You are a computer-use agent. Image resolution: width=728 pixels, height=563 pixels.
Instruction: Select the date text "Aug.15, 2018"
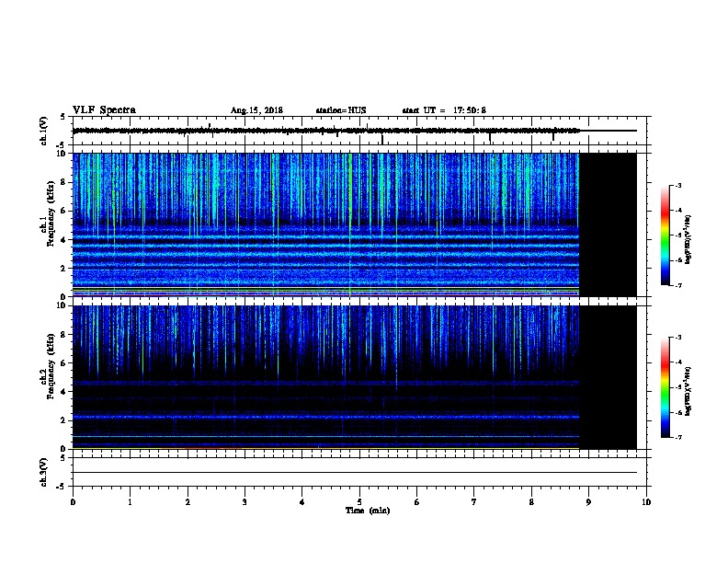(x=256, y=110)
